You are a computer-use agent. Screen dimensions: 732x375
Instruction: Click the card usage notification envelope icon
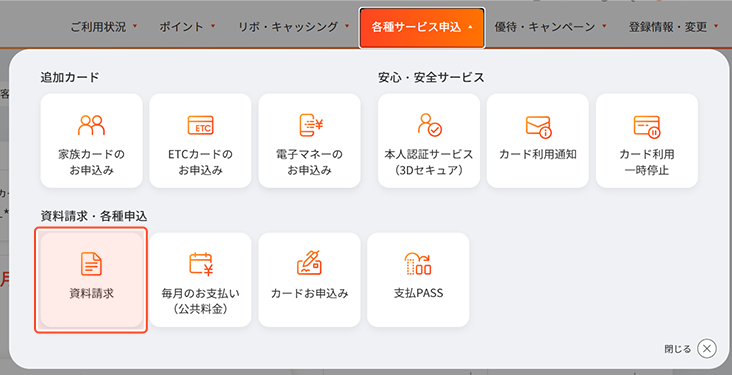(538, 127)
